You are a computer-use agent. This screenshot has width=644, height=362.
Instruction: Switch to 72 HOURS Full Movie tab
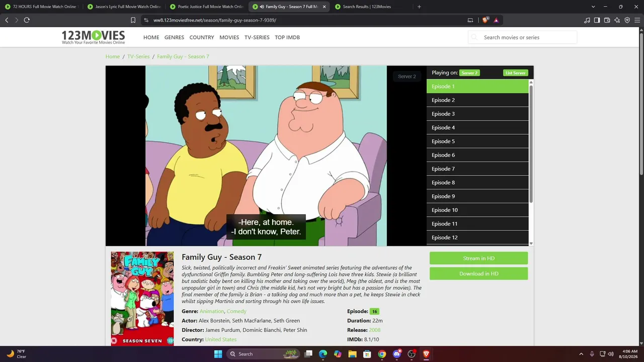click(42, 7)
